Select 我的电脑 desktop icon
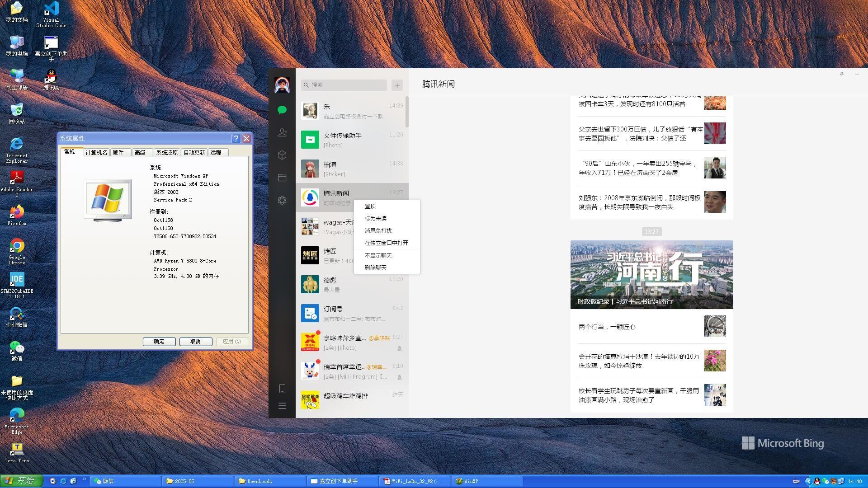Image resolution: width=868 pixels, height=488 pixels. pos(17,46)
